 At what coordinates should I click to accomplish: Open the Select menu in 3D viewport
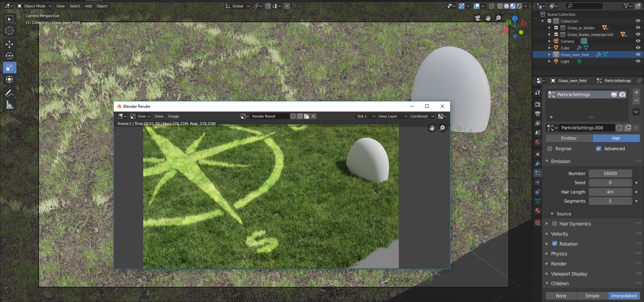[75, 6]
